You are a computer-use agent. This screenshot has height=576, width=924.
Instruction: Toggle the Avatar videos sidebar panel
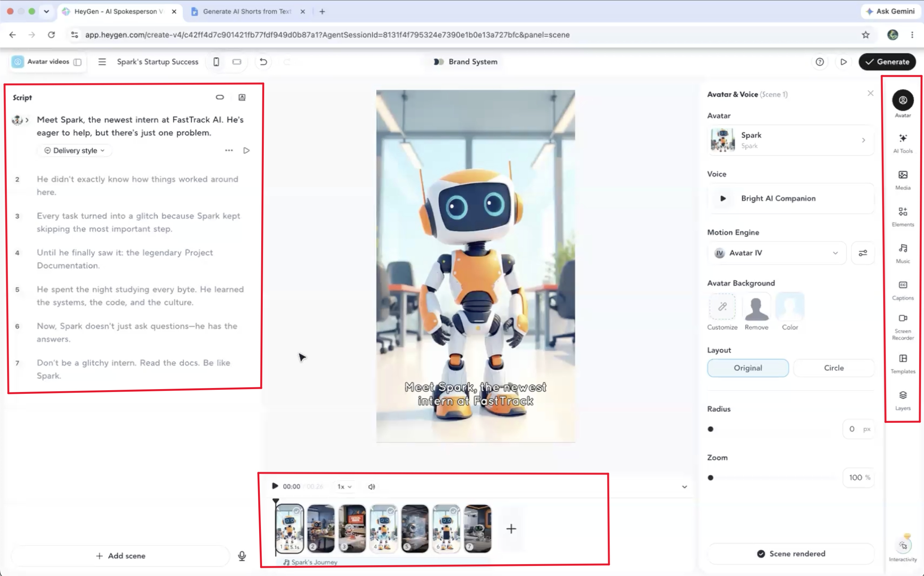(77, 62)
